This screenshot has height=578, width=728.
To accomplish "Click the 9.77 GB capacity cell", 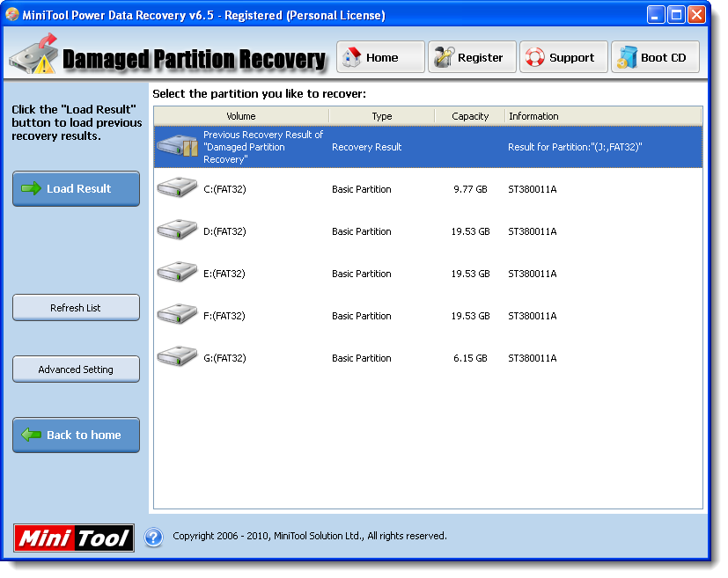I will coord(470,189).
